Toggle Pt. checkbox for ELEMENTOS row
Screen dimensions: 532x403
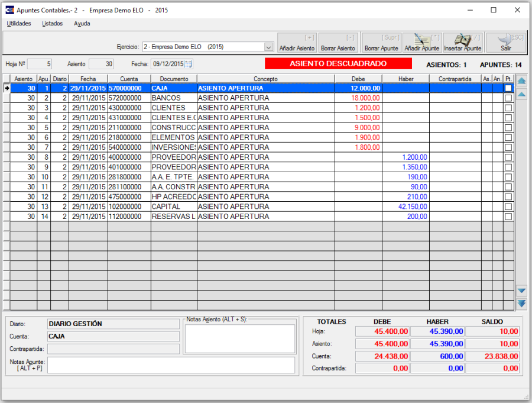point(508,138)
